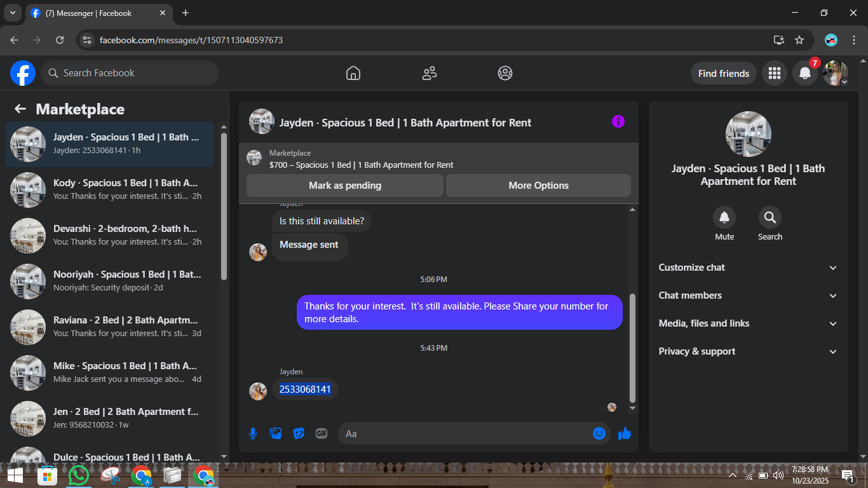Choose a sticker icon

pyautogui.click(x=299, y=433)
